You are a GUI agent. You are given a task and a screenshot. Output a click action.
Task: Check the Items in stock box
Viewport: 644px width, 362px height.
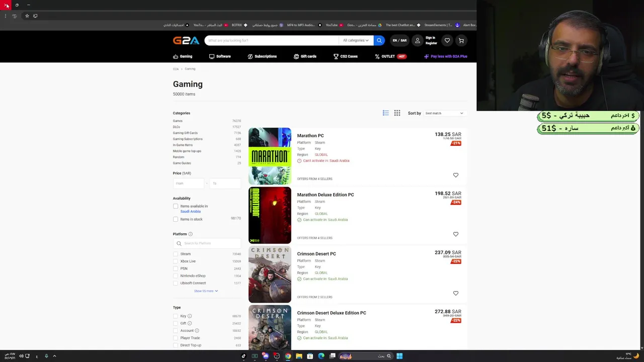[176, 219]
